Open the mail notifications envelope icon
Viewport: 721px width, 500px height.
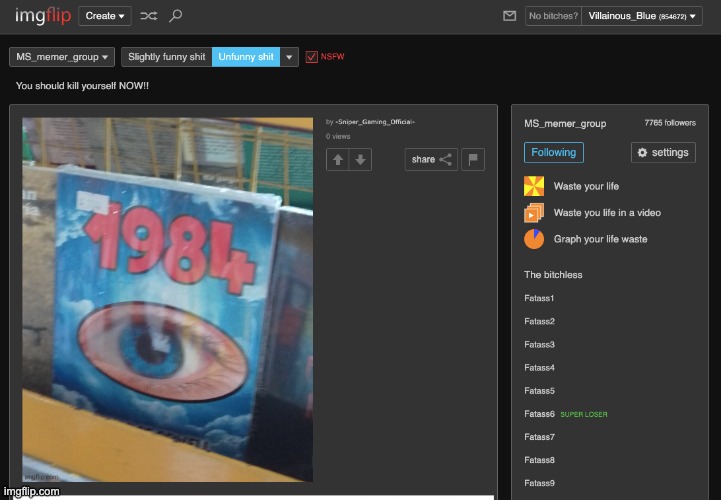509,16
